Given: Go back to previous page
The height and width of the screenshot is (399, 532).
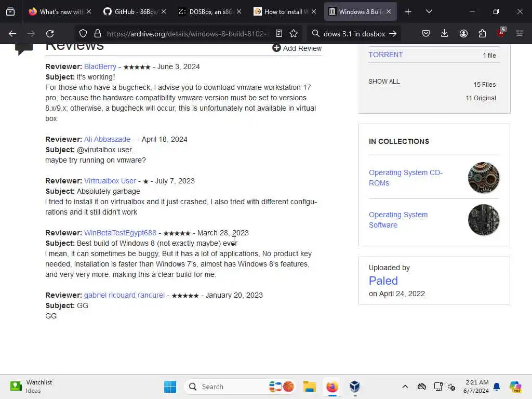Looking at the screenshot, I should (x=12, y=34).
